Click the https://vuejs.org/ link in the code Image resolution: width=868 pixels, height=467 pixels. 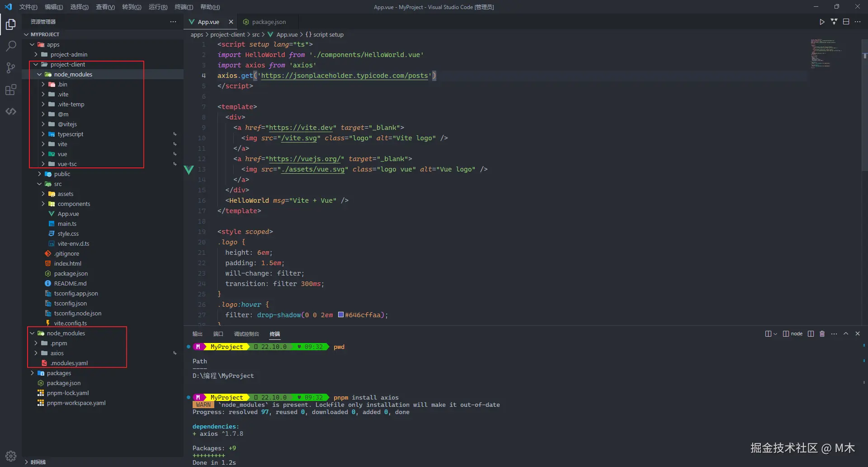pyautogui.click(x=307, y=159)
